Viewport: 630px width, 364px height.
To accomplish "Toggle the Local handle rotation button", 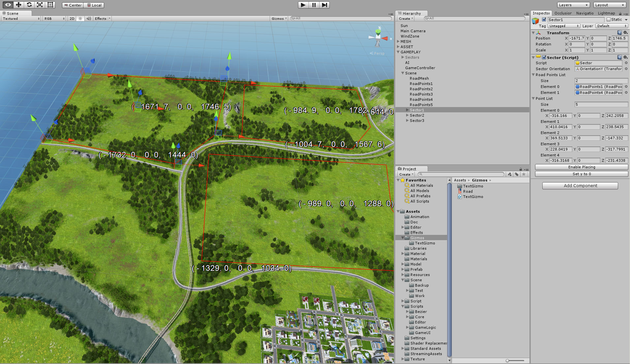I will [x=94, y=5].
